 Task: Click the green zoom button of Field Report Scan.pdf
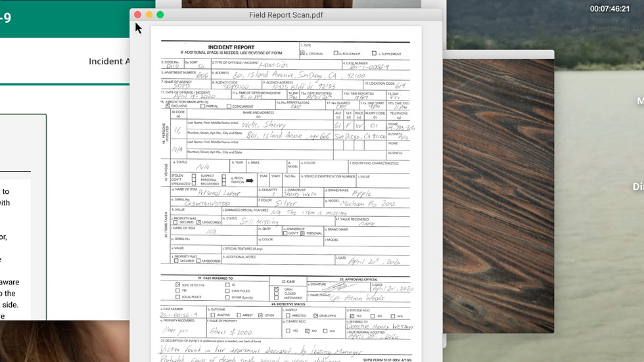tap(160, 14)
